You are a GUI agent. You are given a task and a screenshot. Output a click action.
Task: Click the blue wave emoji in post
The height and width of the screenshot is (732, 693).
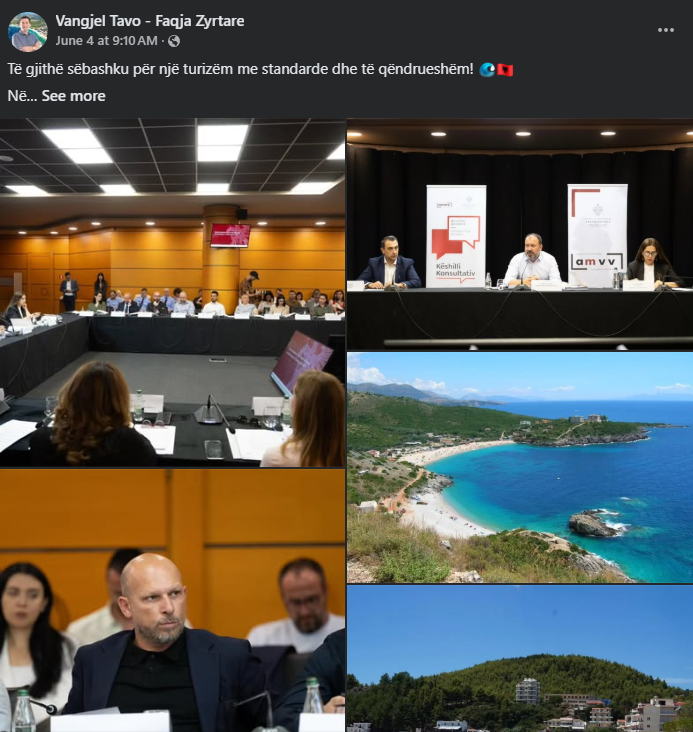(x=487, y=70)
